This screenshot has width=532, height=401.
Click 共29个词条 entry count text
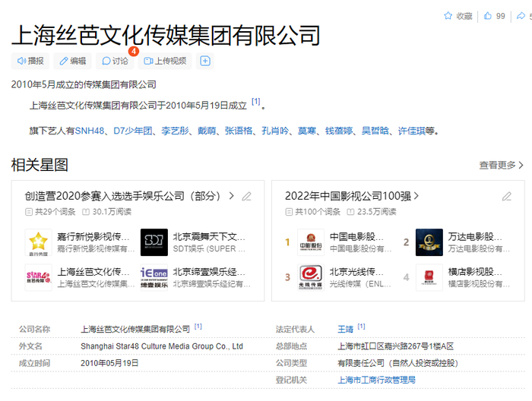(55, 212)
